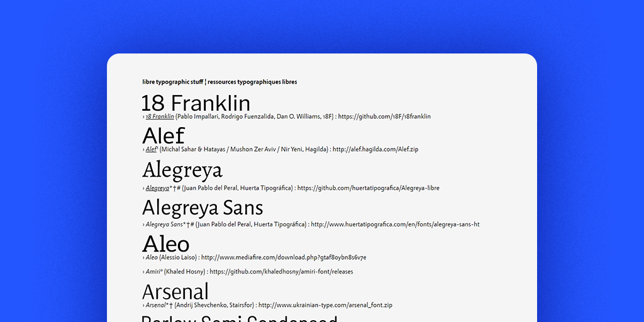Open the github.com/18F/18franklin URL
This screenshot has height=322, width=644.
click(x=384, y=116)
